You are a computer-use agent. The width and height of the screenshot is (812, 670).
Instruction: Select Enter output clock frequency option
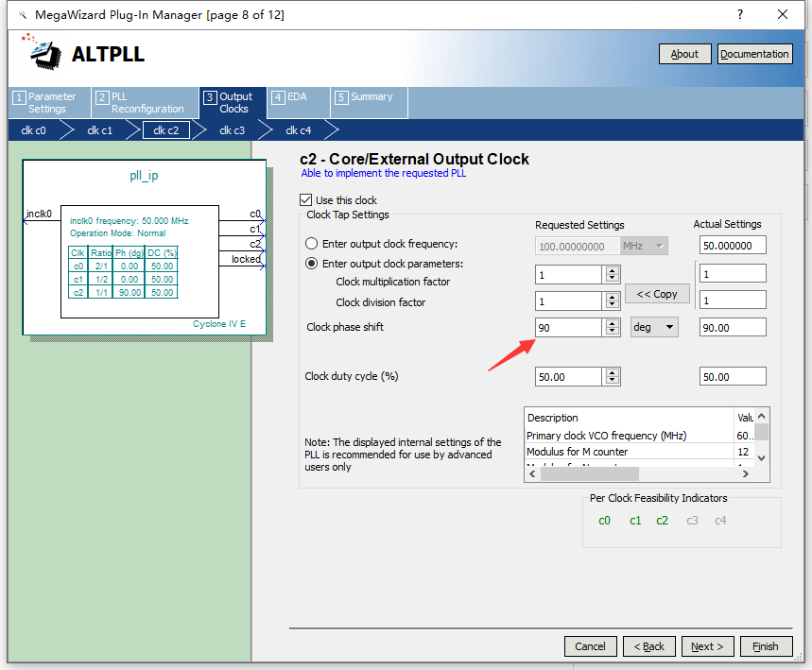pos(311,244)
